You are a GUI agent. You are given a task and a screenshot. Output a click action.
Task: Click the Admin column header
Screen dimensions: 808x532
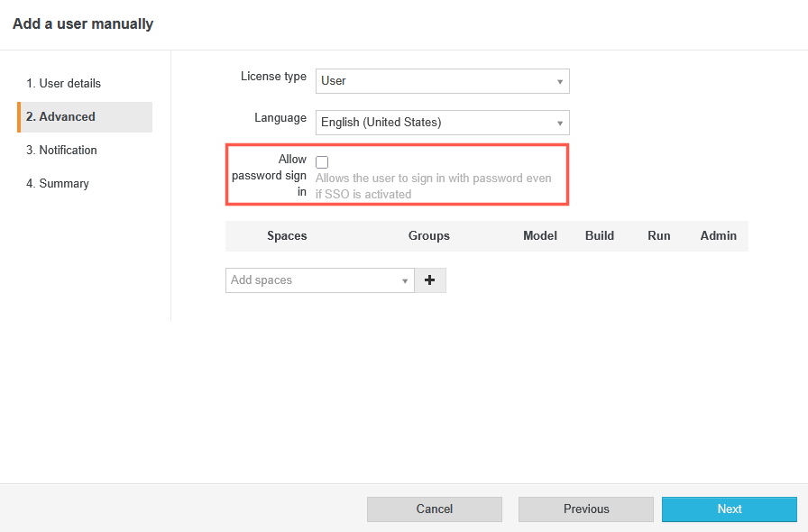pyautogui.click(x=719, y=236)
